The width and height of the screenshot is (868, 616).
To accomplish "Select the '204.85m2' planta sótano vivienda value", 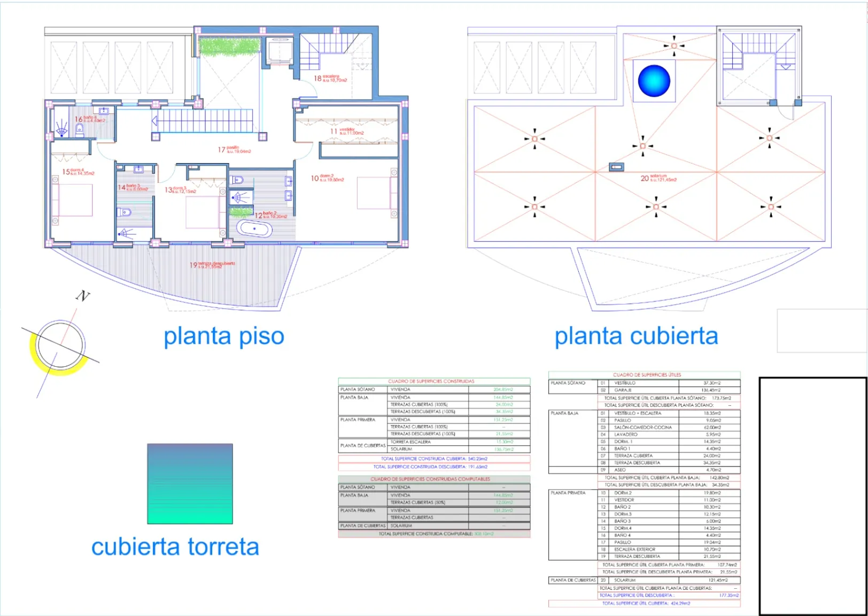I will [x=503, y=390].
